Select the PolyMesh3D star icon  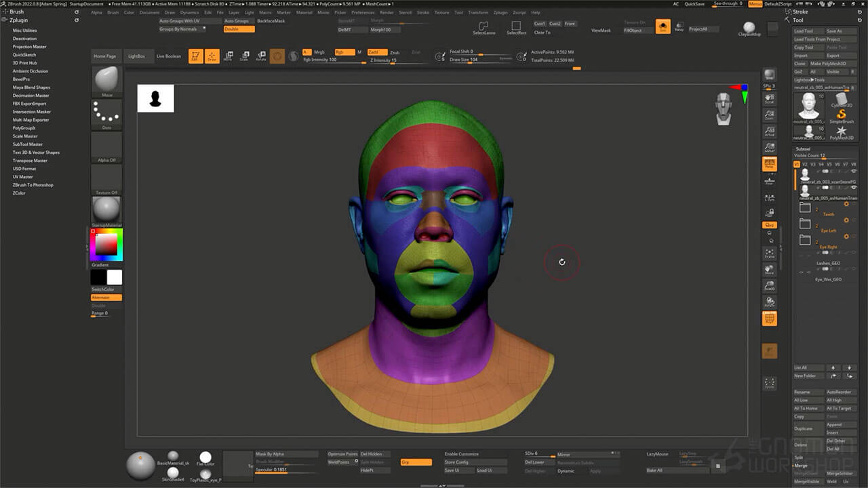pos(842,131)
